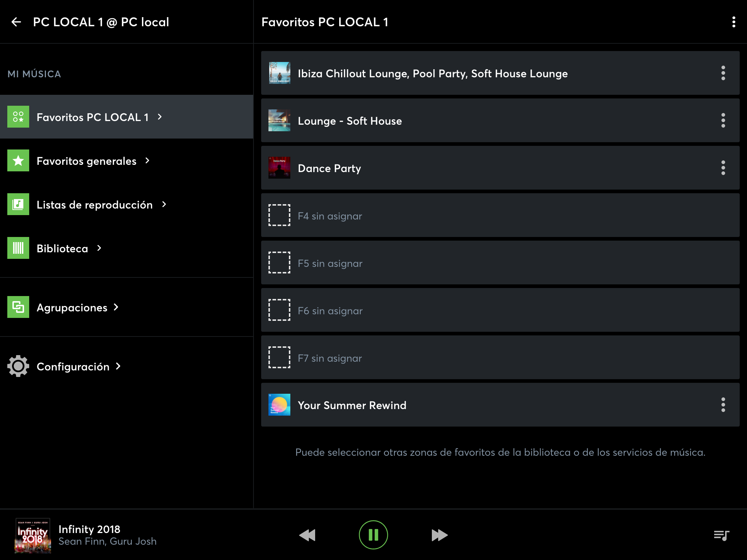Open options menu for Dance Party

[x=723, y=168]
